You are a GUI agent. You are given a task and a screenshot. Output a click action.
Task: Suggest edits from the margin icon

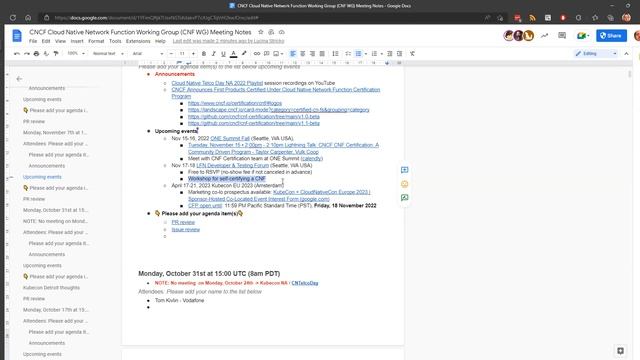click(x=404, y=198)
